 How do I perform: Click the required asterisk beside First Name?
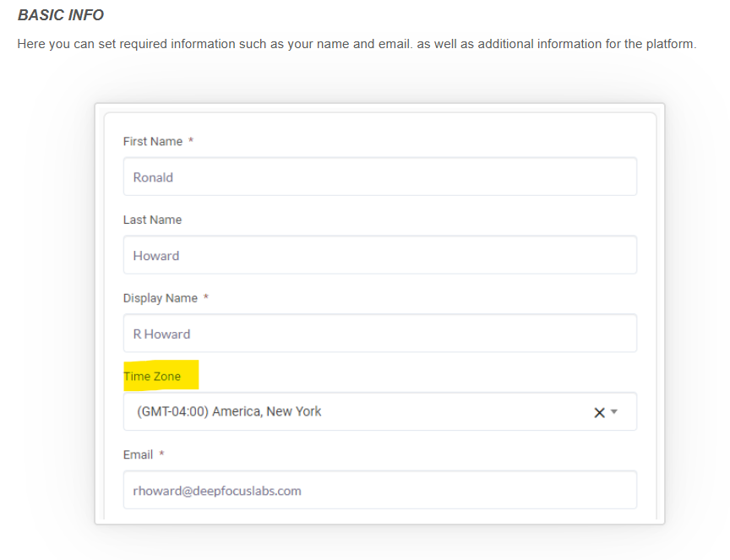[191, 142]
